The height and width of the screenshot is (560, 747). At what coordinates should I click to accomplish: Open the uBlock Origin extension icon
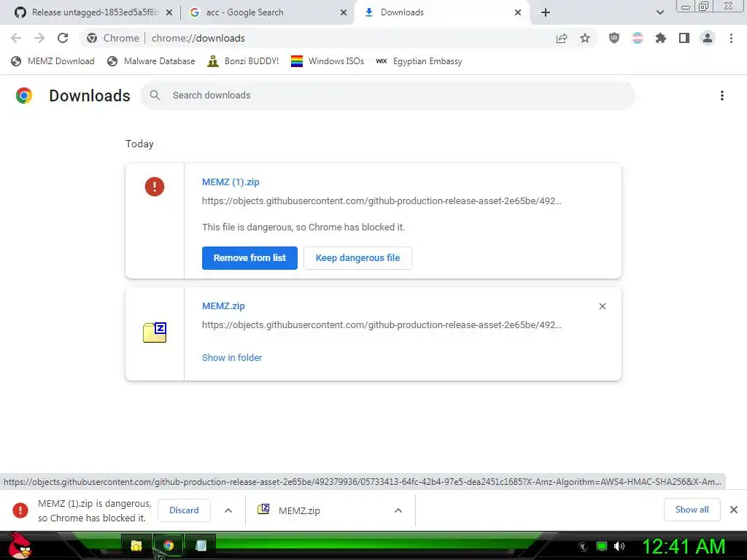click(614, 38)
